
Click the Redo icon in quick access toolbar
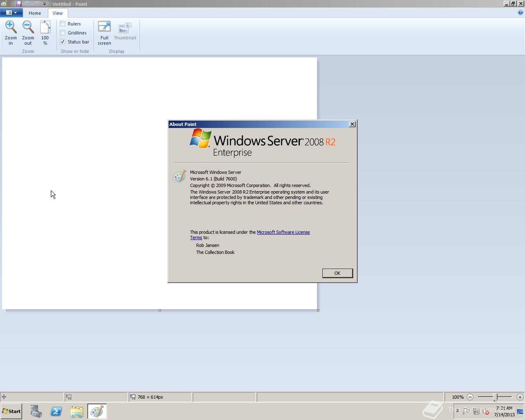37,4
